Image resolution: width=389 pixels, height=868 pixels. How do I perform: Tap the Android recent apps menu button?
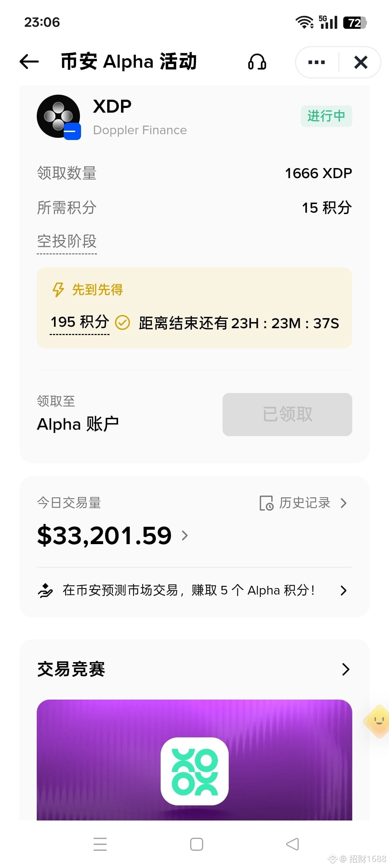pyautogui.click(x=100, y=844)
